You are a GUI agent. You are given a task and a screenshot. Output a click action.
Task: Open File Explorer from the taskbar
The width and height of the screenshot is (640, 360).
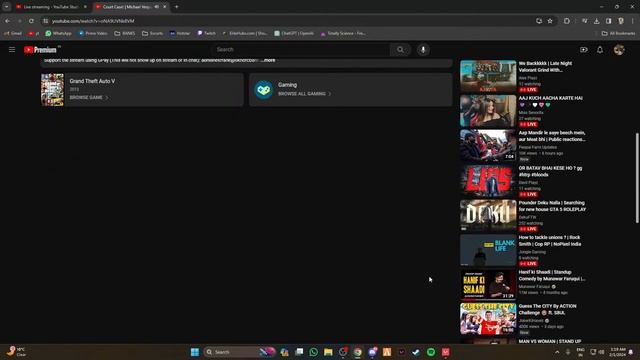pos(328,352)
